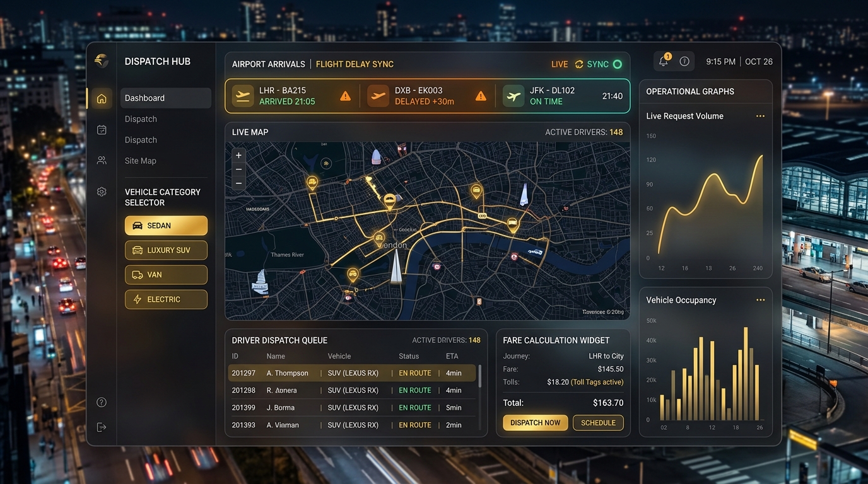Open the settings gear in the sidebar
The image size is (868, 484).
(x=102, y=192)
